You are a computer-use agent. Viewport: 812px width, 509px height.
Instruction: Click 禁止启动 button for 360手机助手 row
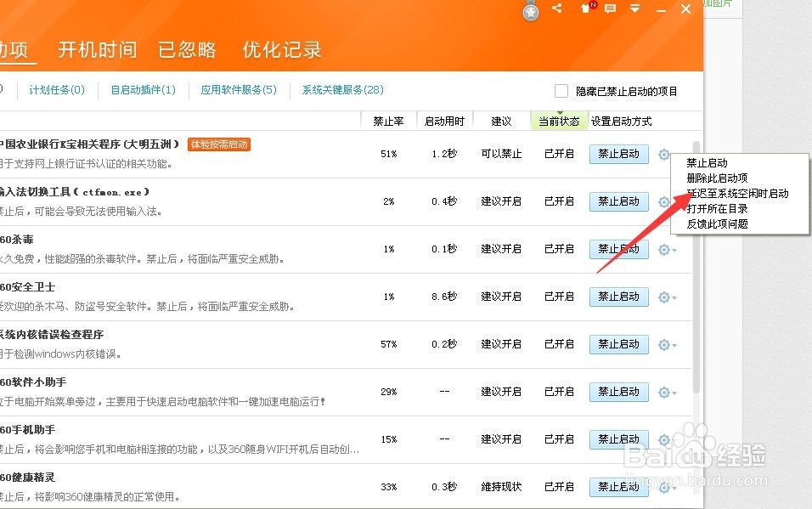click(x=619, y=439)
